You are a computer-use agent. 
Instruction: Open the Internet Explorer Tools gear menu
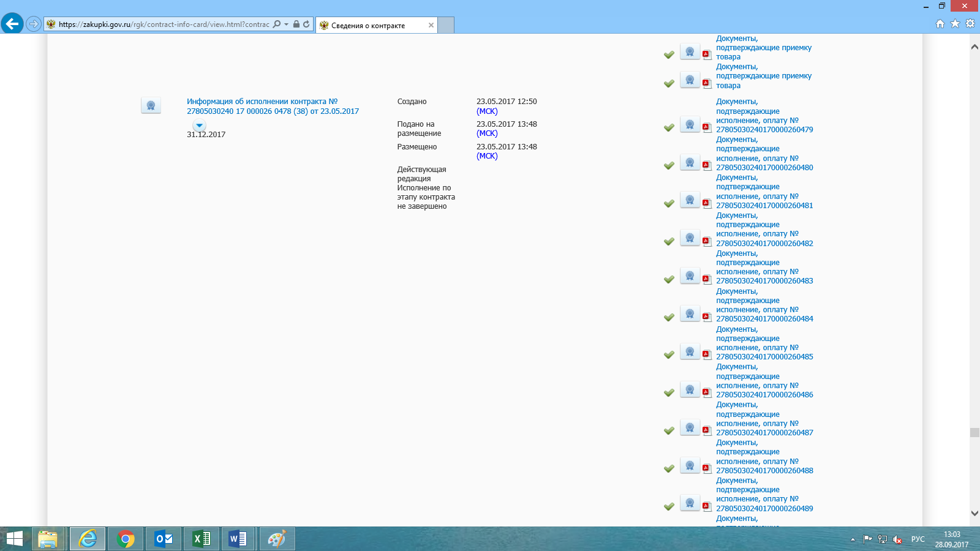[970, 24]
